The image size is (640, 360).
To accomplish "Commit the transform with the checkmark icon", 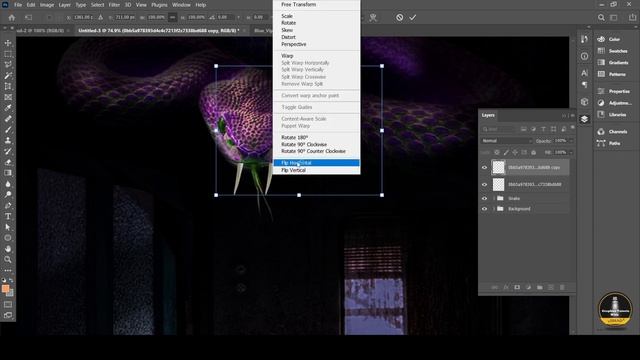I will pos(413,17).
